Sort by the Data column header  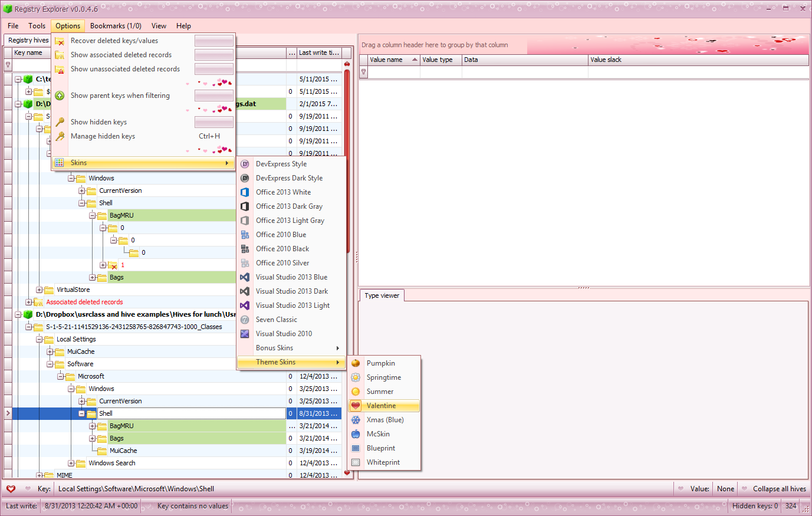coord(525,60)
